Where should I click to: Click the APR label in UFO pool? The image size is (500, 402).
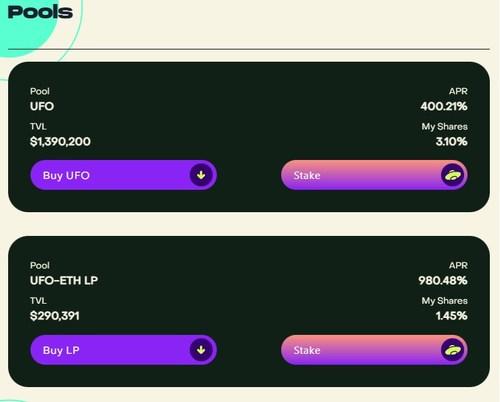458,91
